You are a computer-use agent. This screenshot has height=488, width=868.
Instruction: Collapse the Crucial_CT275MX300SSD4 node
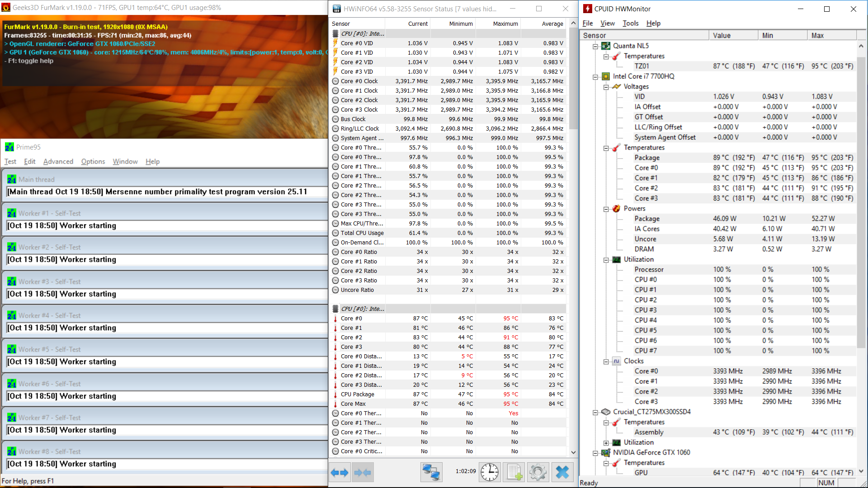[x=595, y=412]
